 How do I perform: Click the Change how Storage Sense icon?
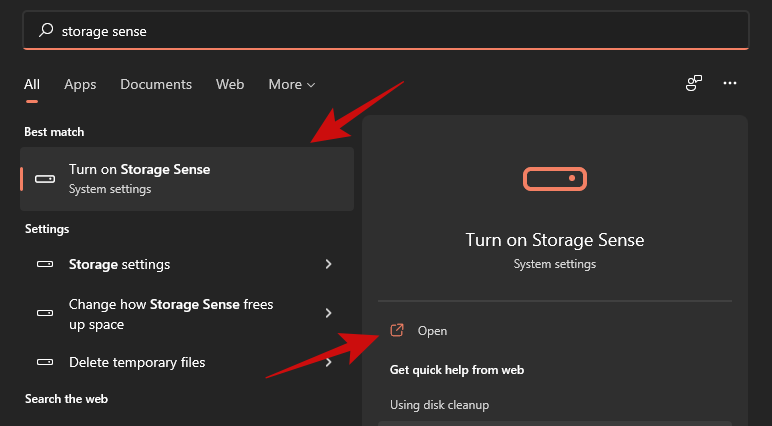click(45, 313)
